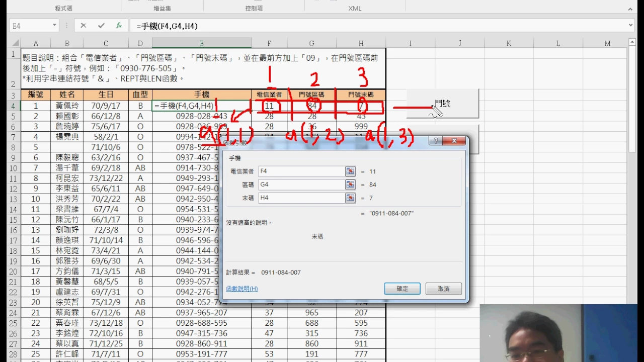Collapse the ribbon with the top-right arrow
The width and height of the screenshot is (644, 362).
pyautogui.click(x=631, y=9)
